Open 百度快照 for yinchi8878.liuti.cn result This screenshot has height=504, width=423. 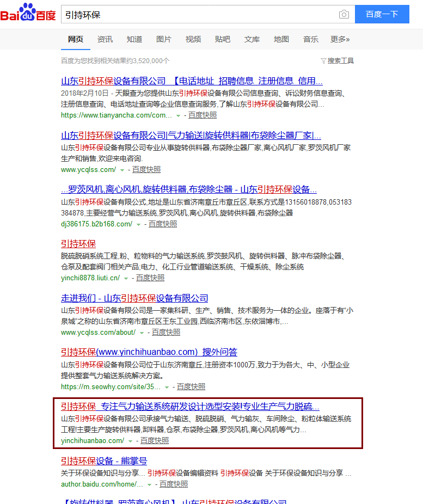point(150,278)
